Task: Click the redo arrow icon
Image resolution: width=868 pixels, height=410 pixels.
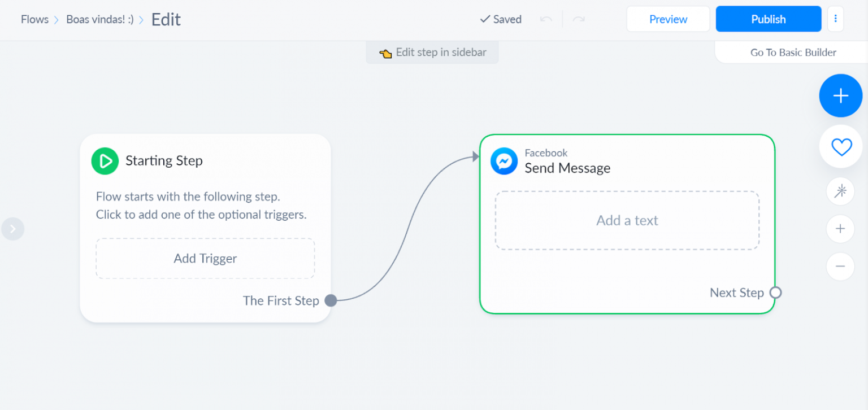Action: tap(579, 19)
